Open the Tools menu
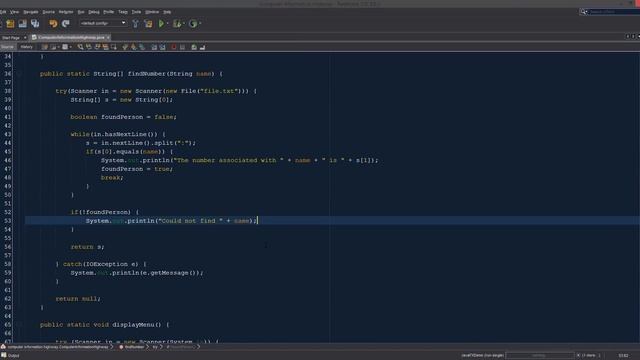 tap(136, 12)
